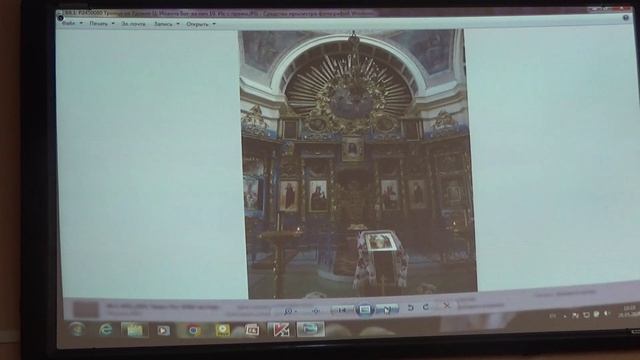Click the actual size button
The height and width of the screenshot is (360, 640).
[x=315, y=311]
